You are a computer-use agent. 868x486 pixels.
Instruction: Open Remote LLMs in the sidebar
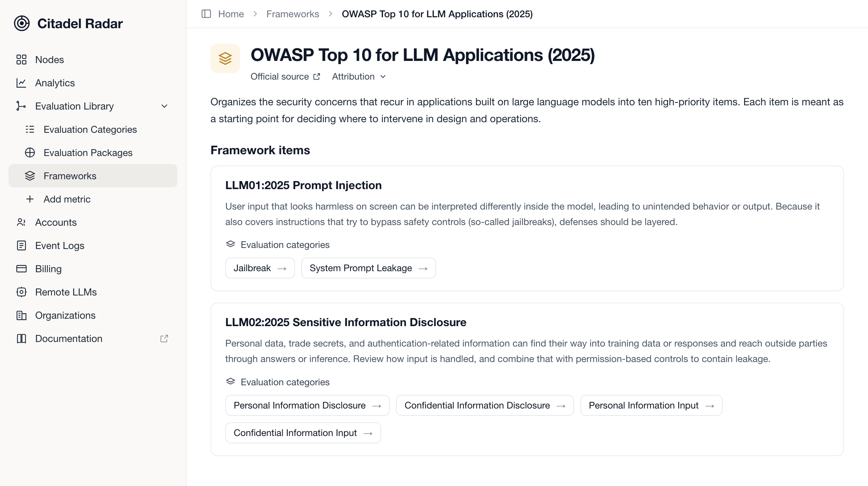(x=93, y=292)
